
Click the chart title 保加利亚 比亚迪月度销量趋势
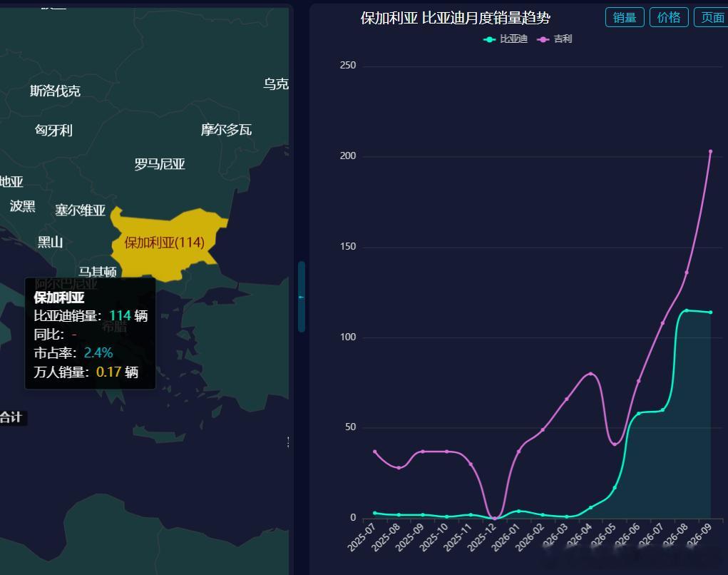[x=456, y=18]
